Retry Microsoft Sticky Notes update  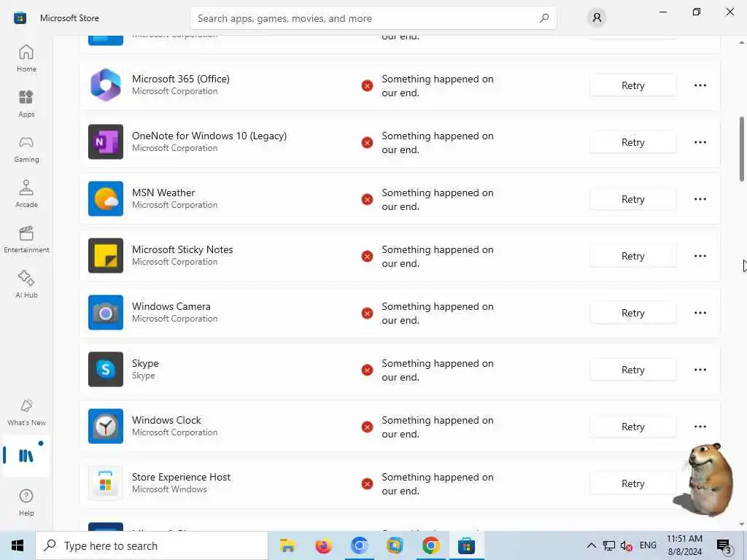tap(632, 256)
